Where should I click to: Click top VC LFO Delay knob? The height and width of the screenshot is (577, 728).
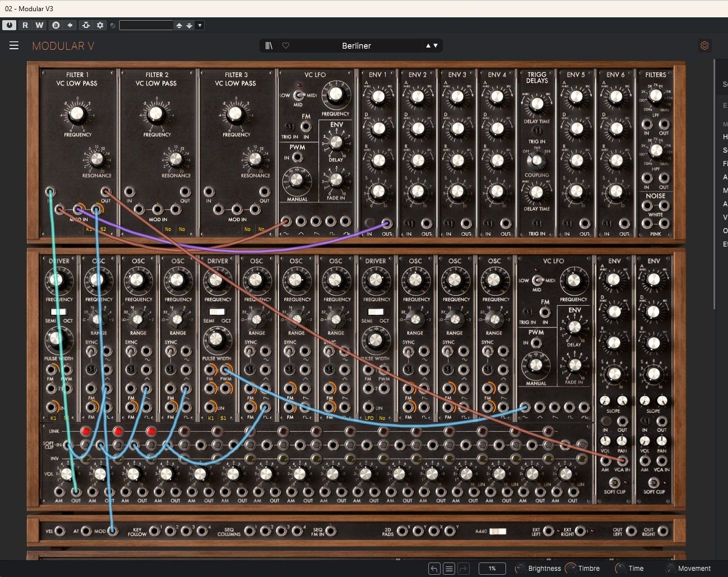pos(336,143)
